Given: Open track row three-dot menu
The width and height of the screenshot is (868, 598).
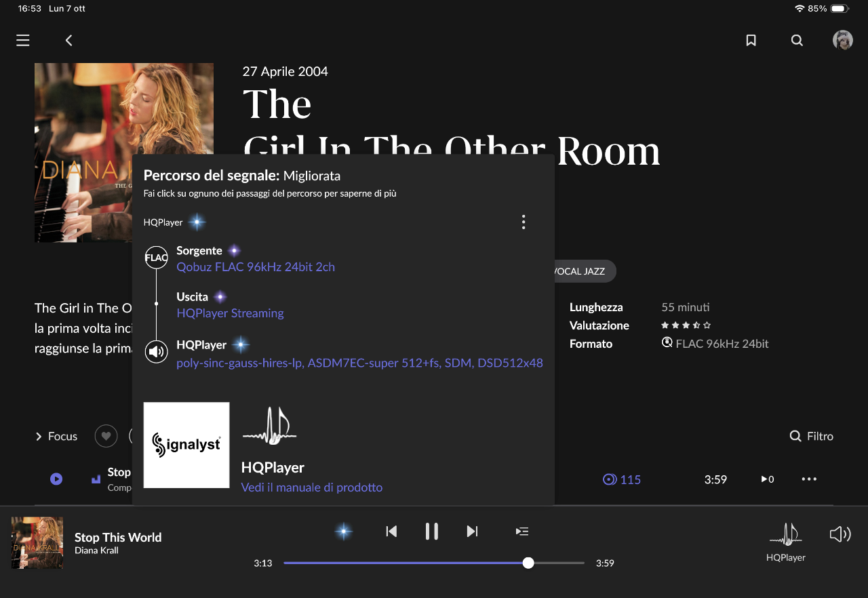Looking at the screenshot, I should click(x=809, y=479).
